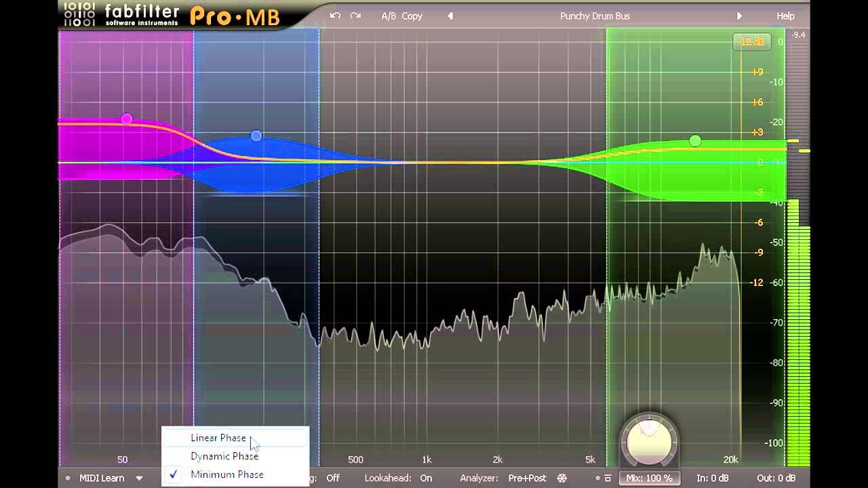This screenshot has width=868, height=488.
Task: Click the blue band handle
Action: 256,136
